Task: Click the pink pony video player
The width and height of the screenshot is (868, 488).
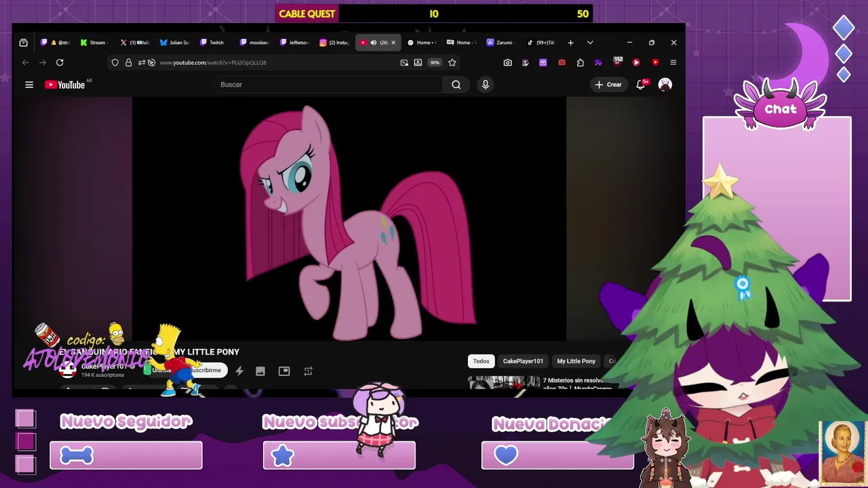Action: 349,219
